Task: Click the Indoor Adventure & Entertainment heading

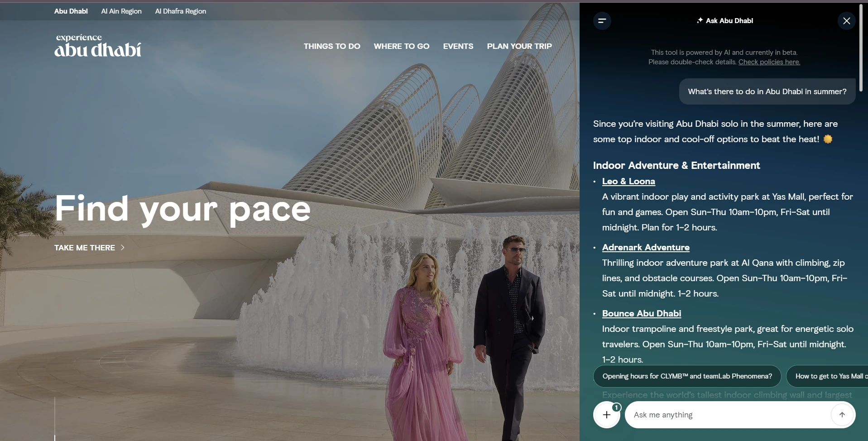Action: [x=676, y=165]
